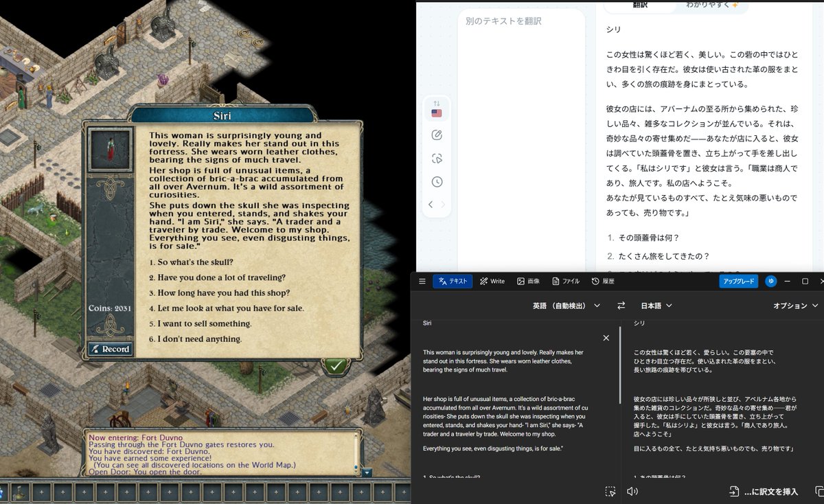Switch to テキスト tab in translator
The image size is (824, 504).
click(x=453, y=281)
